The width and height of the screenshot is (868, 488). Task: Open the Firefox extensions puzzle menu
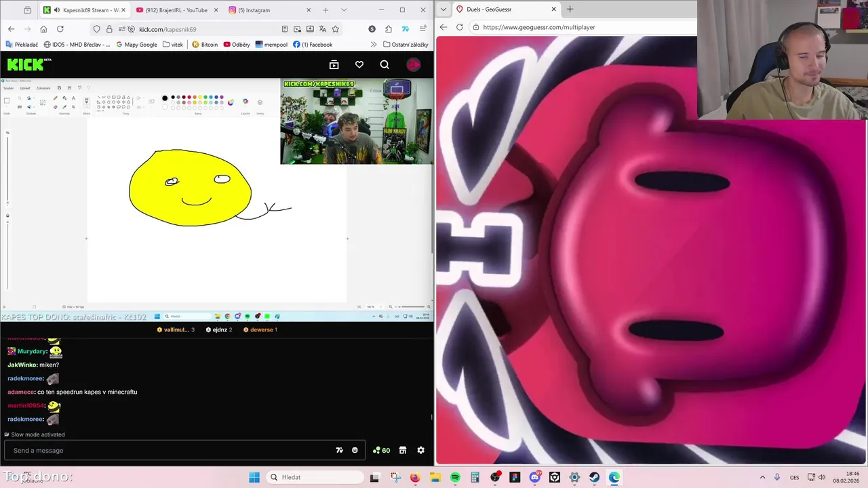[389, 29]
